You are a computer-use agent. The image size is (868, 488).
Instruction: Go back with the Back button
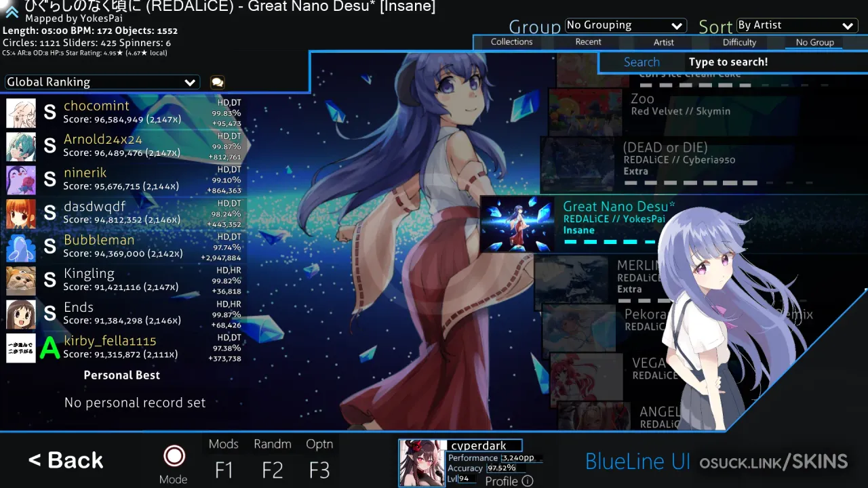[66, 461]
